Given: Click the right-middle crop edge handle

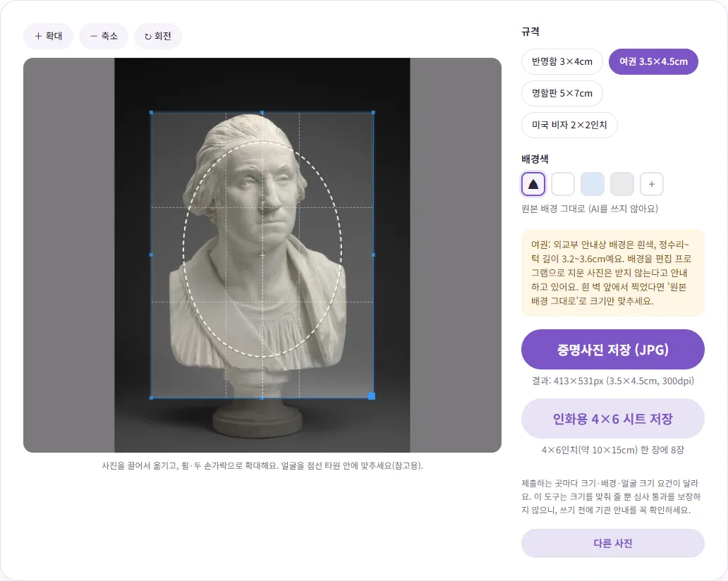Looking at the screenshot, I should 373,255.
